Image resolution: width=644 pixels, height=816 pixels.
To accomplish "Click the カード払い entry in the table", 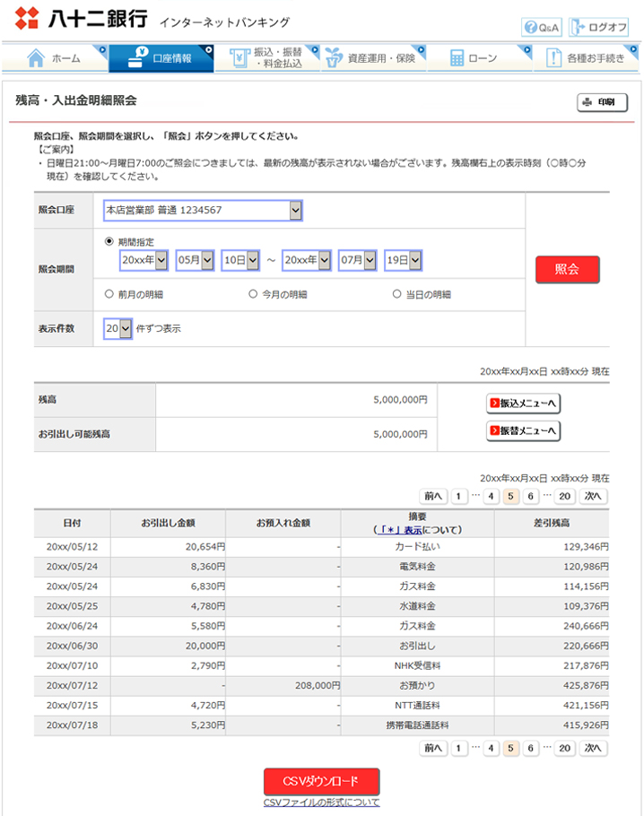I will click(418, 546).
